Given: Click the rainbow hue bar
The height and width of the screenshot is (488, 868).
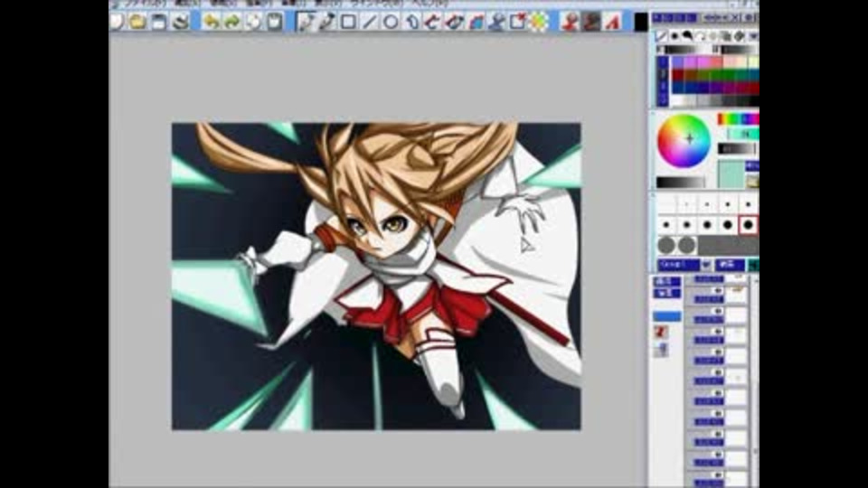Looking at the screenshot, I should [x=738, y=119].
